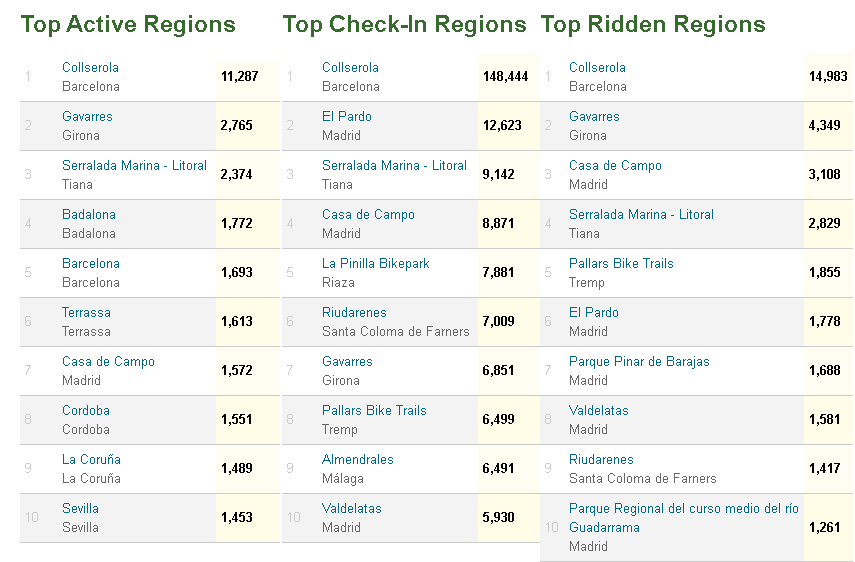
Task: Open Parque Regional del curso medio Guadarrama
Action: coord(683,509)
